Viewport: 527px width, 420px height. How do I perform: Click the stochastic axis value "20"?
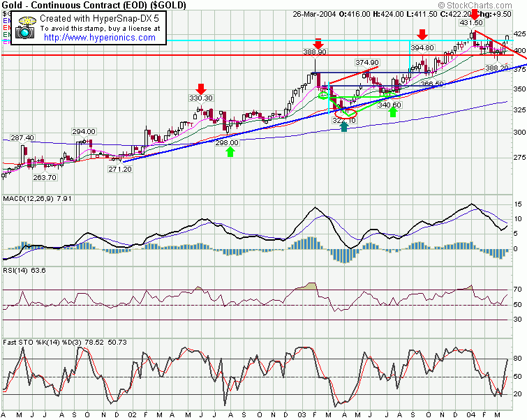pos(518,393)
